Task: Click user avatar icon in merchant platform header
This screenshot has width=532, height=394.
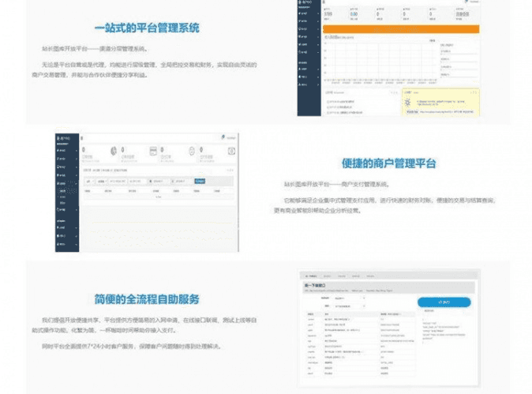Action: tap(225, 135)
